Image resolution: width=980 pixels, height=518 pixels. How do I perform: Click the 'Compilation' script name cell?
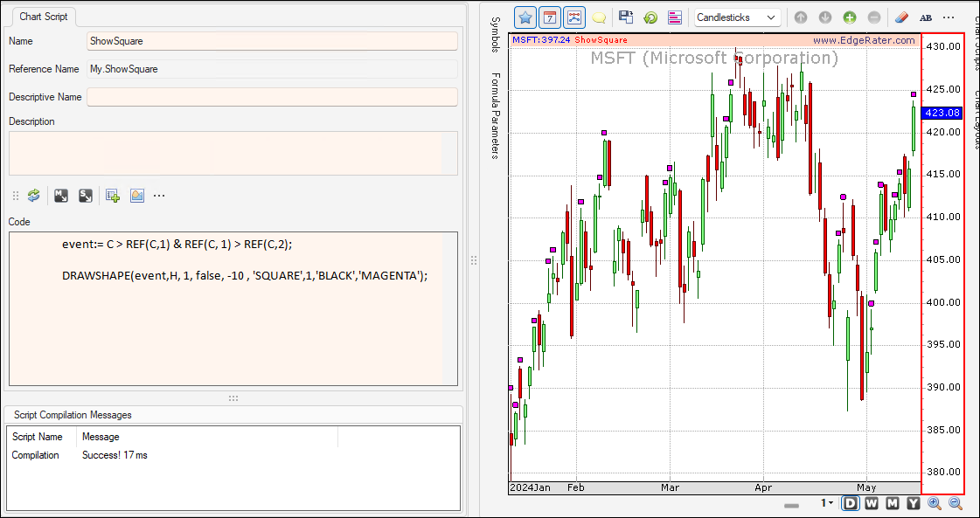click(x=36, y=455)
